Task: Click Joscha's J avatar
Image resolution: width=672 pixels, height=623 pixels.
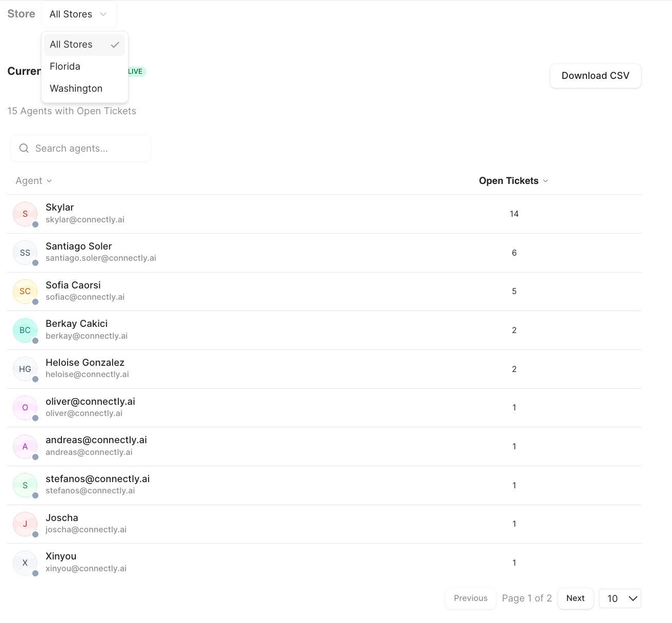Action: [25, 524]
